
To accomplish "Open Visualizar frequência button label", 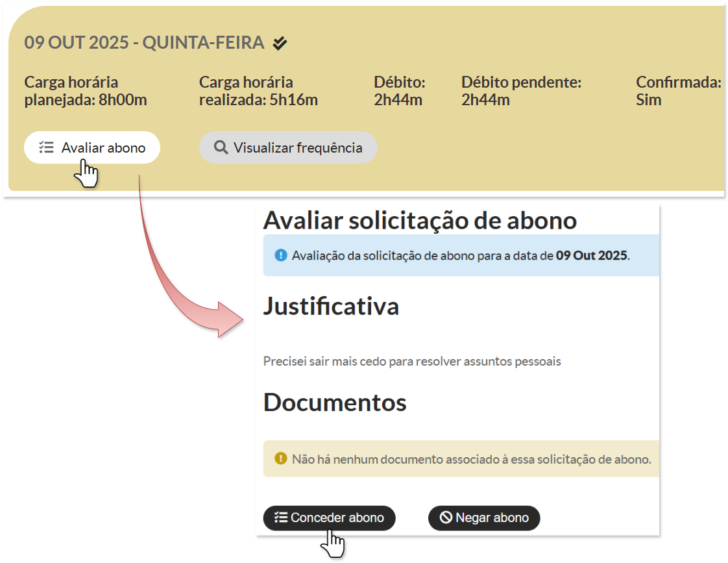I will click(298, 147).
